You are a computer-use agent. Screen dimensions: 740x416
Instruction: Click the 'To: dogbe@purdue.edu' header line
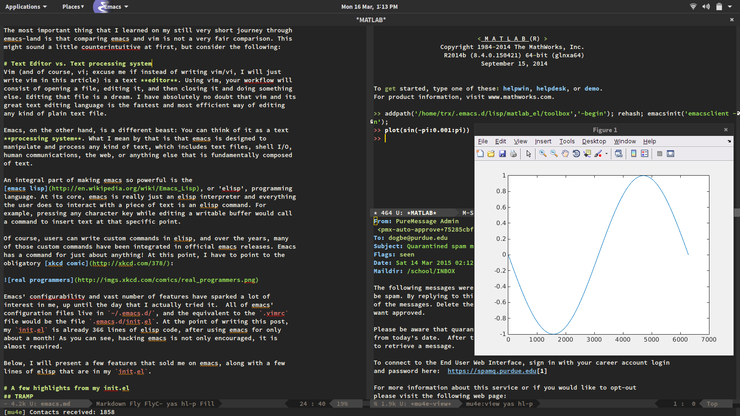pyautogui.click(x=411, y=238)
